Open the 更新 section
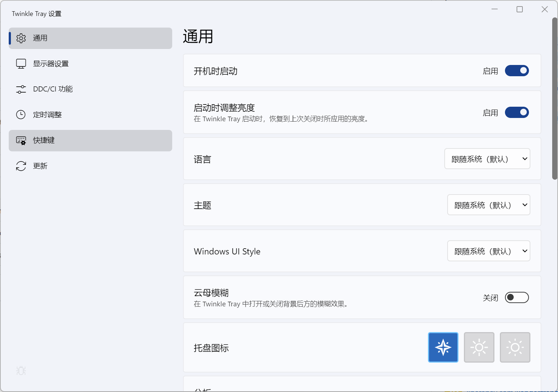Screen dimensions: 558x392 point(90,166)
